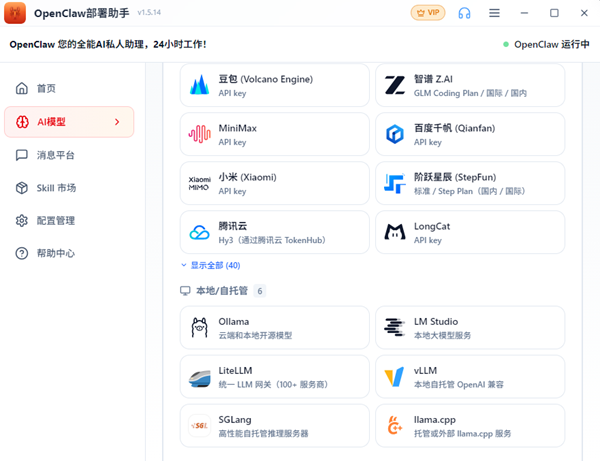Viewport: 600px width, 461px height.
Task: Click the vLLM logo
Action: coord(395,377)
